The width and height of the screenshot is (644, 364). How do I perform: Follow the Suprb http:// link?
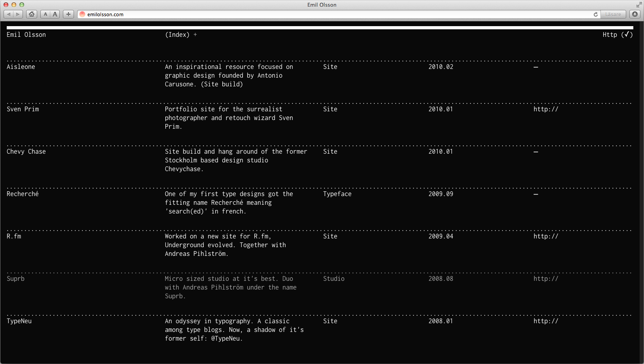(546, 279)
